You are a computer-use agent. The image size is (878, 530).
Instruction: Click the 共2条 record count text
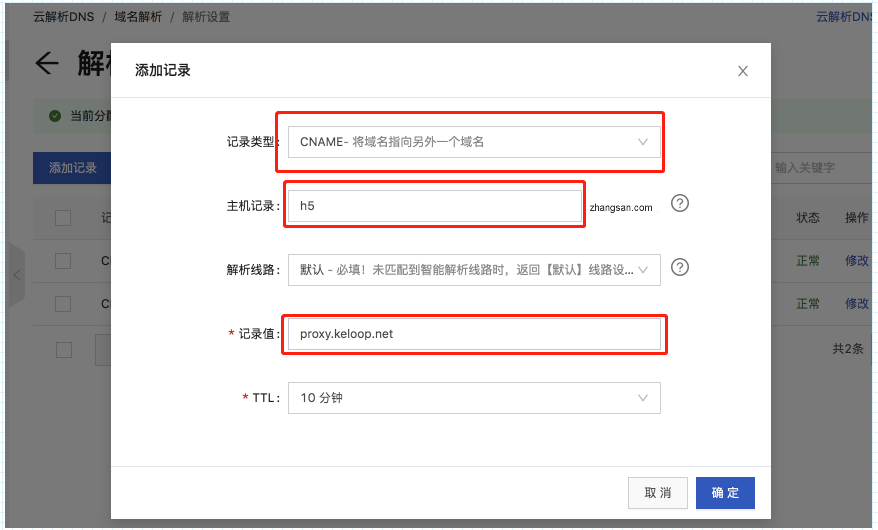click(848, 349)
